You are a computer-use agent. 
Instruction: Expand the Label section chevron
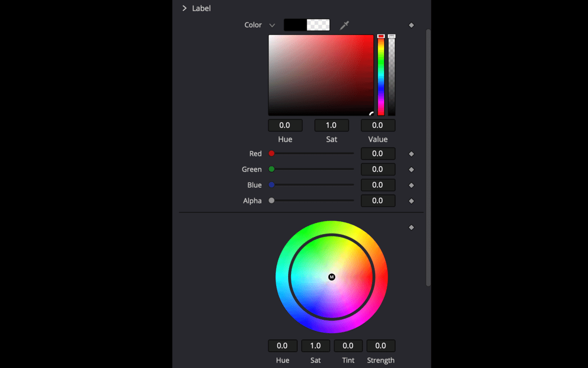185,8
